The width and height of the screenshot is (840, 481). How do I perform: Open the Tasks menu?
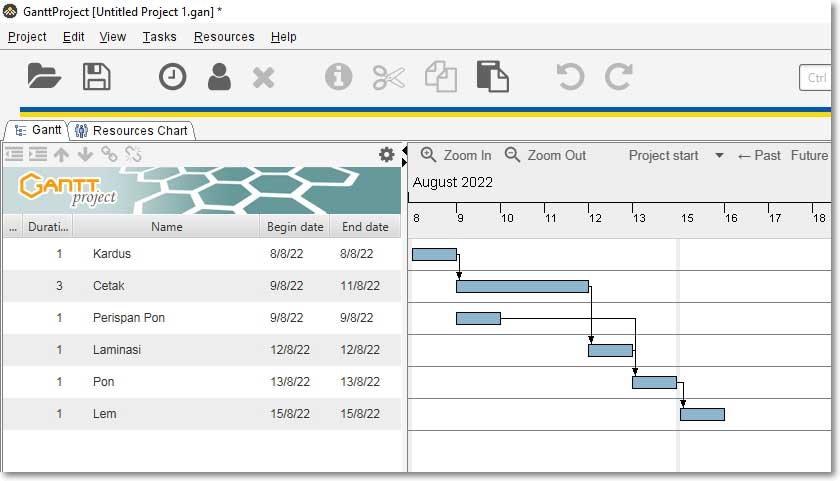tap(159, 37)
